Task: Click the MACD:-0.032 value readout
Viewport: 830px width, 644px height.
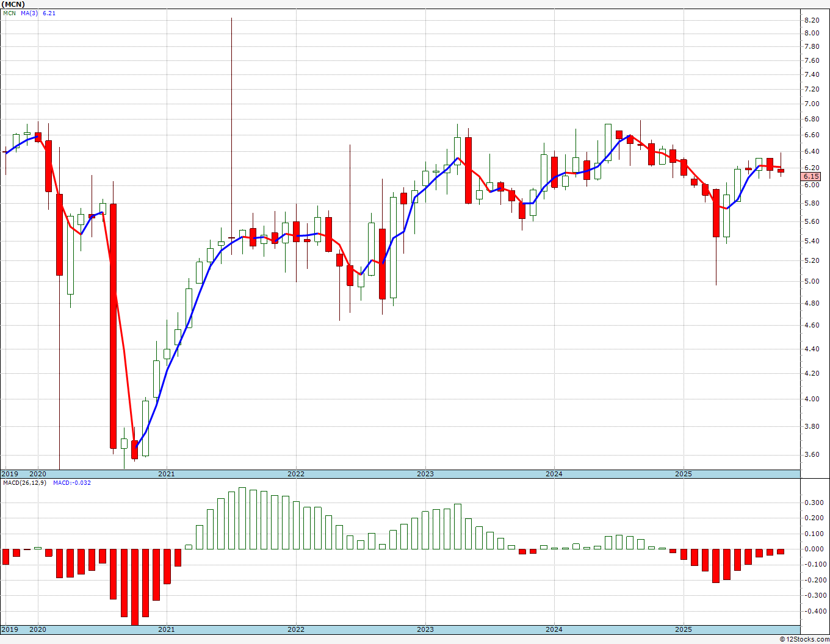Action: coord(72,483)
